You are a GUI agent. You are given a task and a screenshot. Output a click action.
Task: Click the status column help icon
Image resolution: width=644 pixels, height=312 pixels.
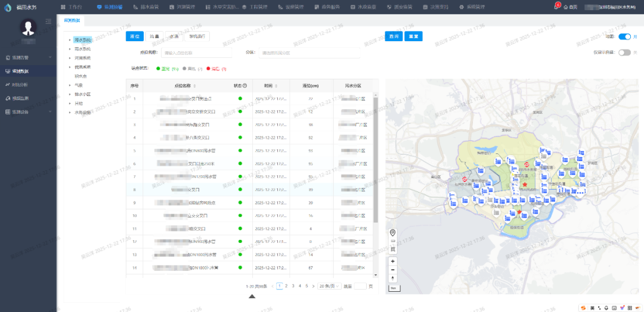(x=244, y=86)
